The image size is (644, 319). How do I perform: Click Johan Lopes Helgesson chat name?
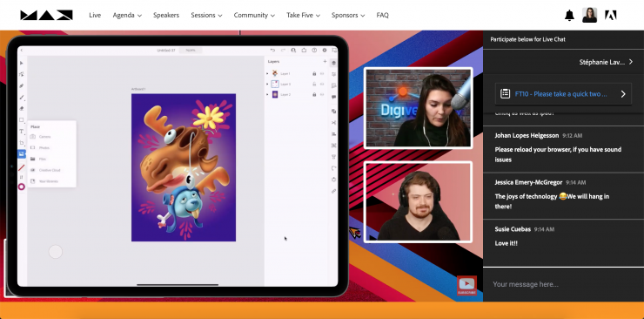527,136
